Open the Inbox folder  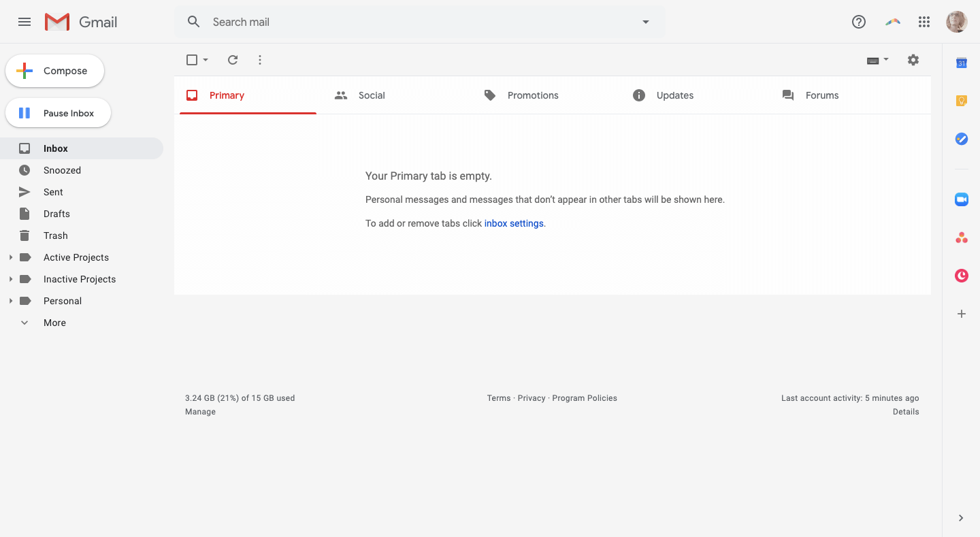(x=82, y=148)
